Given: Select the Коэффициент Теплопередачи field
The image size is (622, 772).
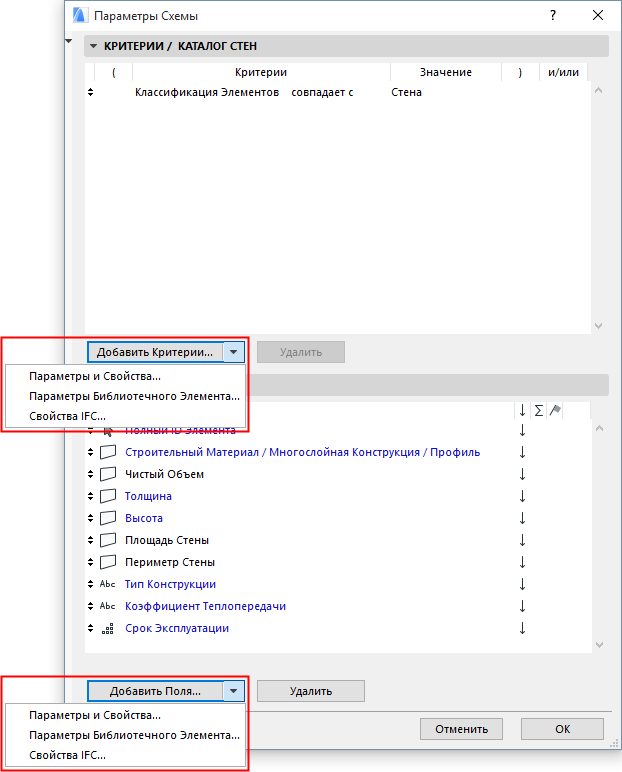Looking at the screenshot, I should pos(205,606).
